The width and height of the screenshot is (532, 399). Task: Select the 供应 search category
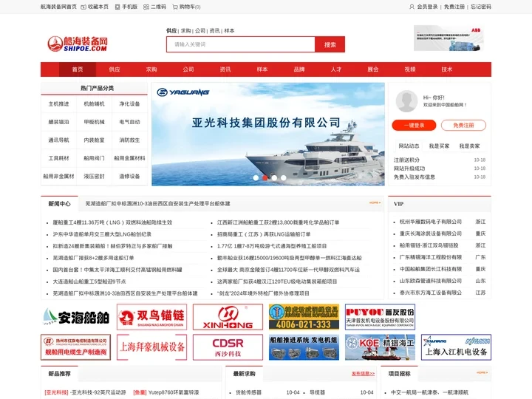click(x=171, y=30)
